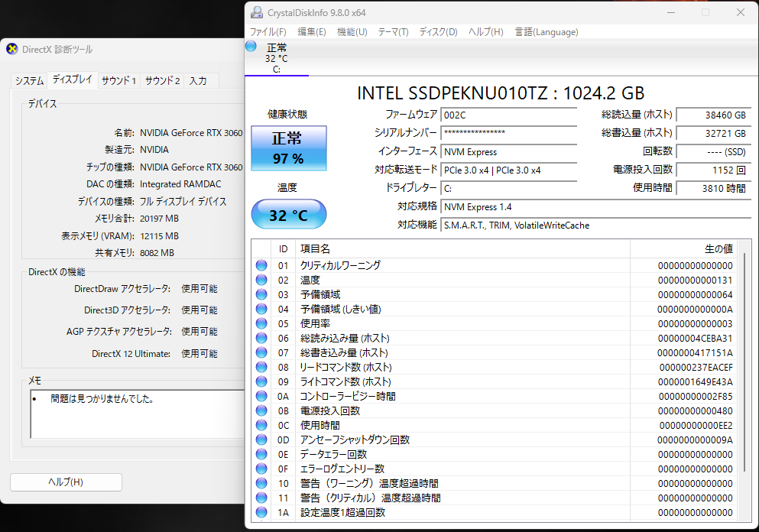This screenshot has width=759, height=532.
Task: Click status orb for row 0A コントローラービジー時間
Action: pyautogui.click(x=261, y=396)
